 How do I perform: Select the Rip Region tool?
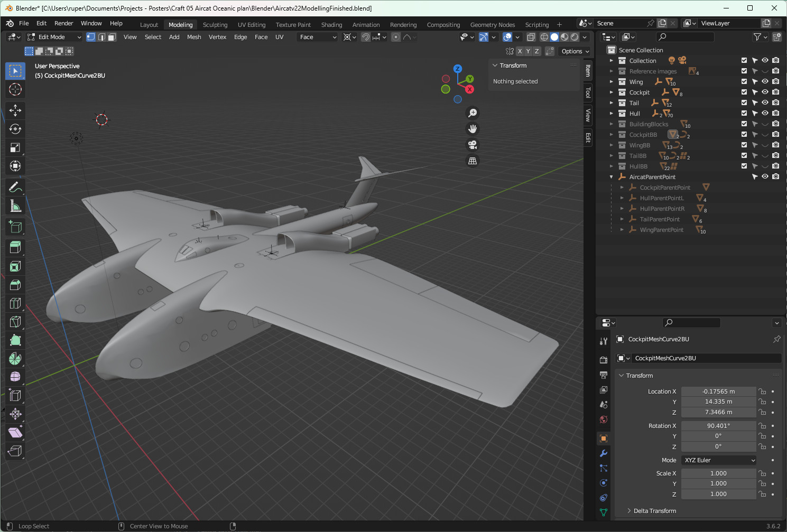[15, 451]
